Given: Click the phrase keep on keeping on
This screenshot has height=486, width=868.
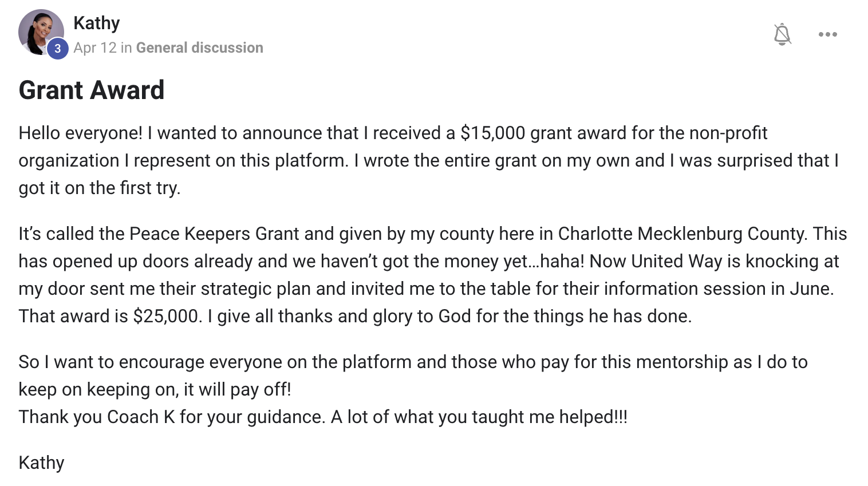Looking at the screenshot, I should pyautogui.click(x=98, y=389).
